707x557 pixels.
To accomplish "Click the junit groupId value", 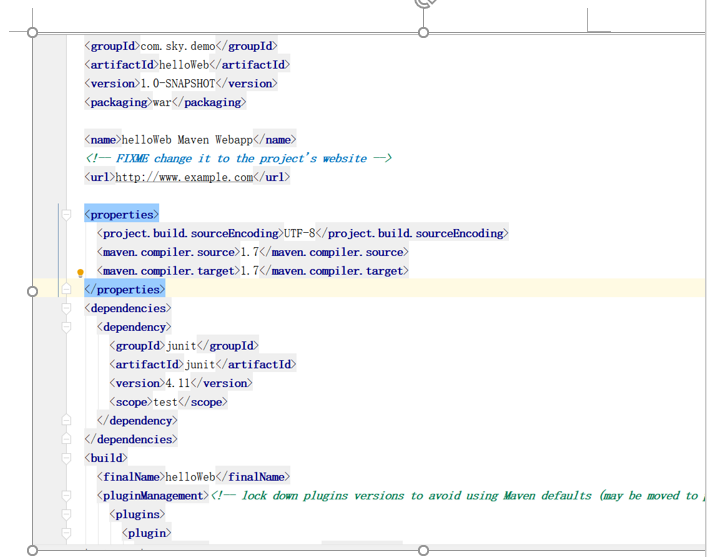I will (x=181, y=346).
